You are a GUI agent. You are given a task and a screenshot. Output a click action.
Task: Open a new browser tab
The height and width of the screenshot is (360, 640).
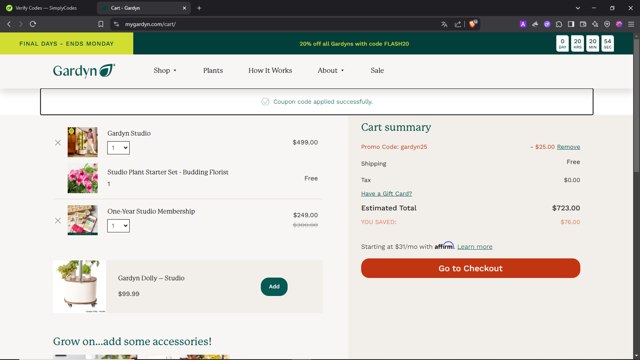(199, 8)
